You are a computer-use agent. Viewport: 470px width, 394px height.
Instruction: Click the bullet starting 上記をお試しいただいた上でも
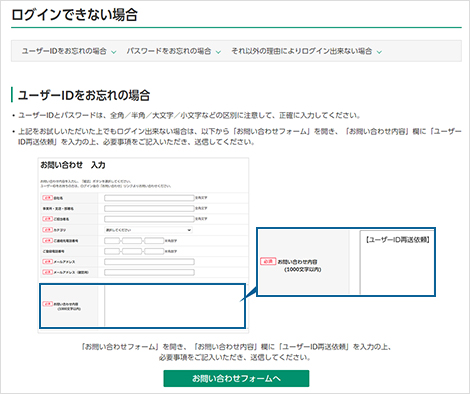(239, 136)
